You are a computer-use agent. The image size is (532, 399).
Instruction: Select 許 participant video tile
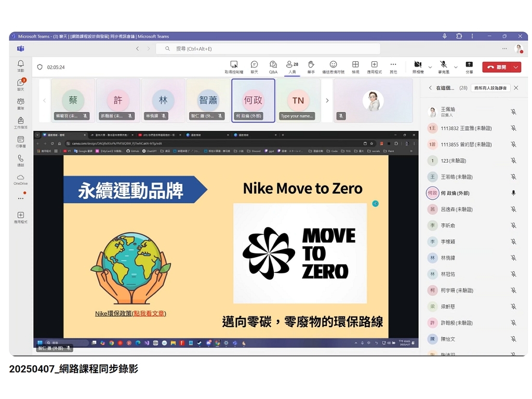click(x=118, y=100)
